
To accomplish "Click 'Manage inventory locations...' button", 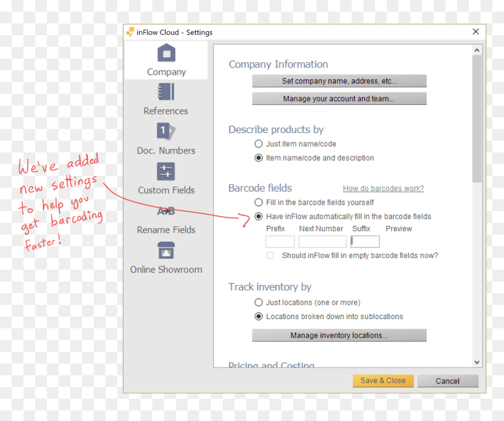I will pyautogui.click(x=339, y=335).
